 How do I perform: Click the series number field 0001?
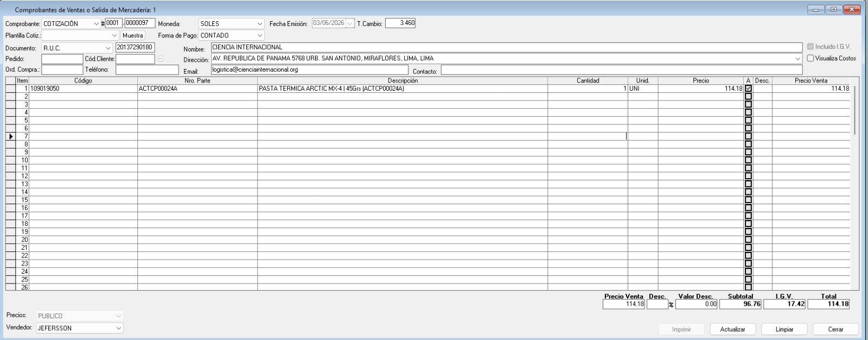(114, 23)
